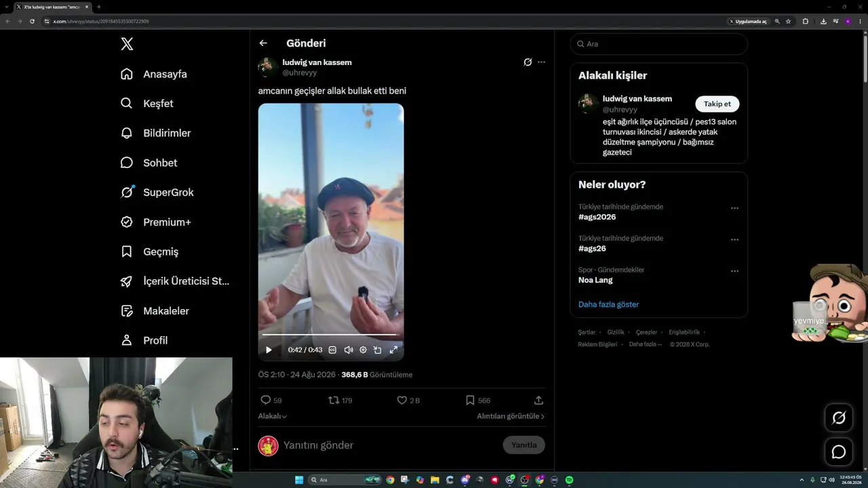
Task: Open Discord from the taskbar
Action: click(465, 480)
